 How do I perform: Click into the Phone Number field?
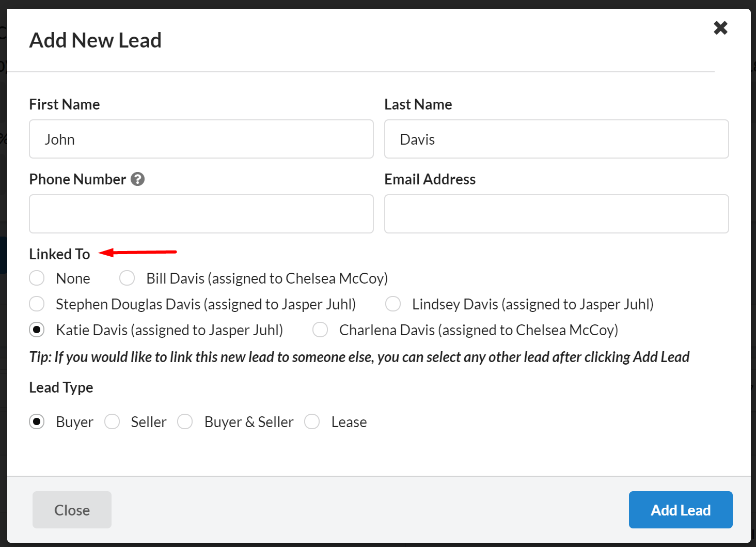click(201, 214)
